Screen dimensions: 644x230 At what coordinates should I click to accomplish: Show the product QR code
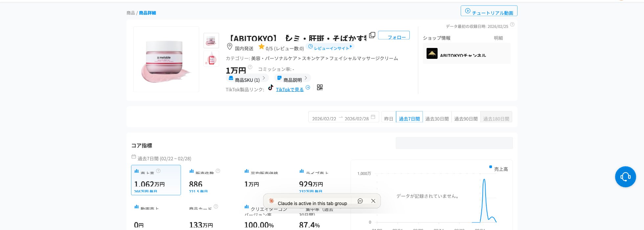pos(320,87)
